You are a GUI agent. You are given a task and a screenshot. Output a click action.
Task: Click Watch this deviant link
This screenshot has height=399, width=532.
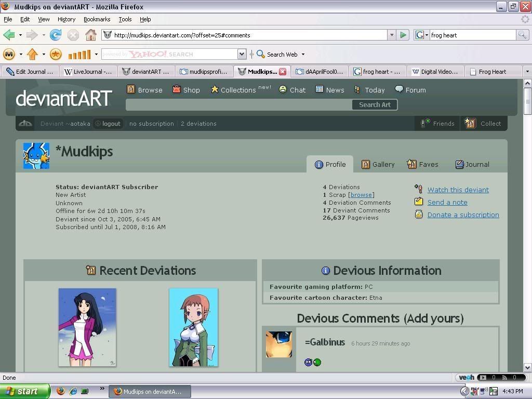coord(458,190)
